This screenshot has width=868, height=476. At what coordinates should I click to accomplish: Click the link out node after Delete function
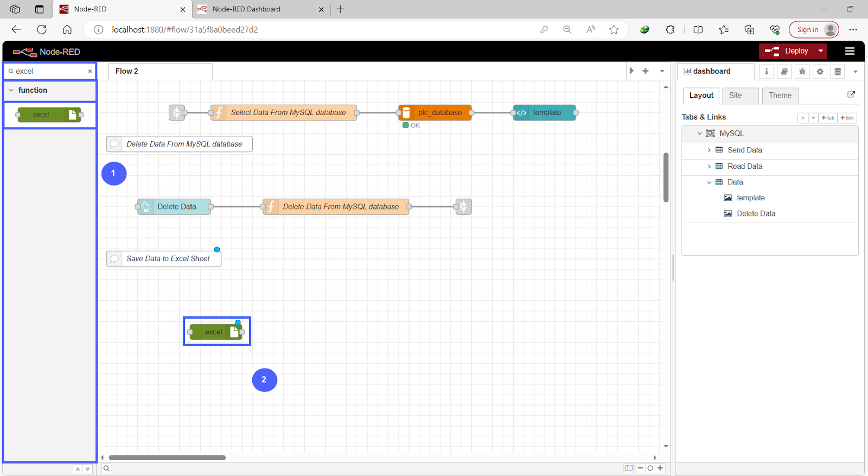coord(464,207)
